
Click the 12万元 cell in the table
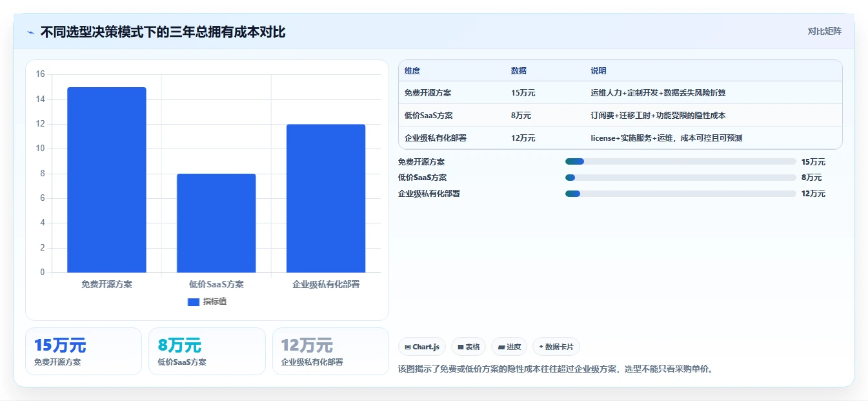click(x=523, y=138)
